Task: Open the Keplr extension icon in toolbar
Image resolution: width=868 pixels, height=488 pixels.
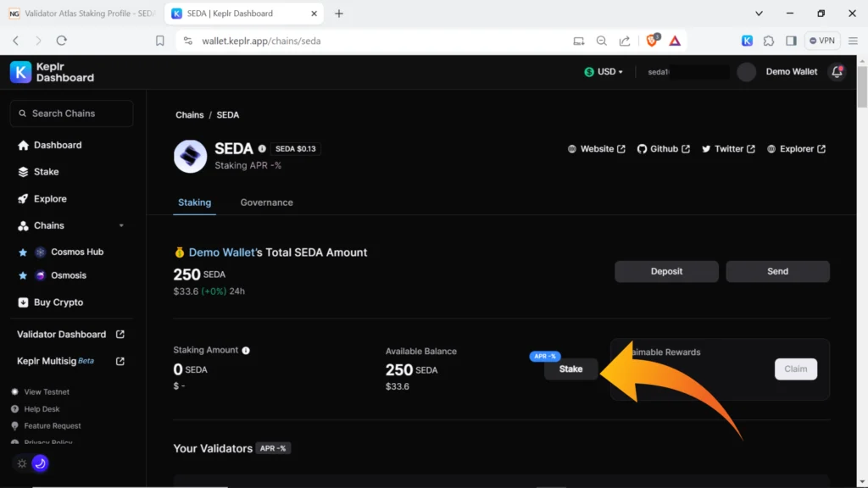Action: click(747, 40)
